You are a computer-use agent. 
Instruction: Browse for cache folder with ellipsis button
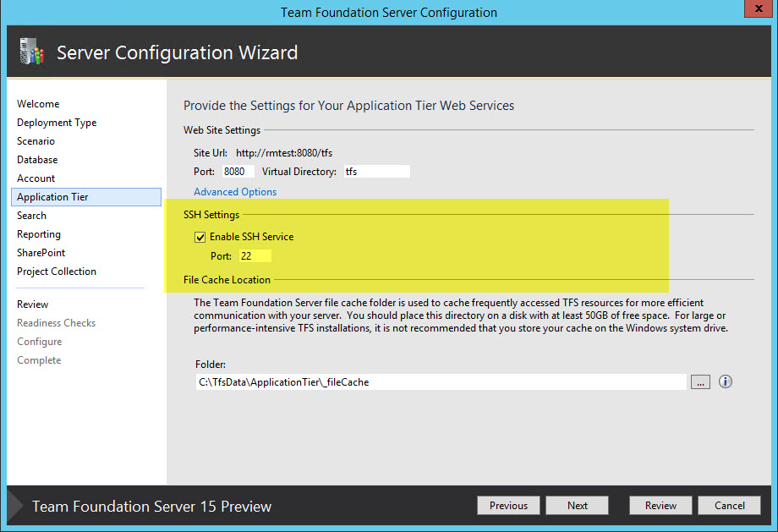(x=700, y=382)
